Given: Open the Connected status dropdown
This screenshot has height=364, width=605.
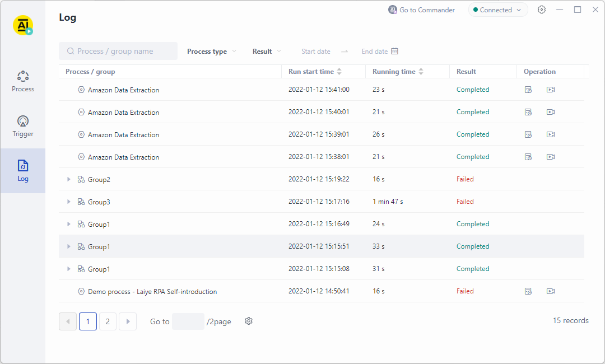Looking at the screenshot, I should coord(497,10).
